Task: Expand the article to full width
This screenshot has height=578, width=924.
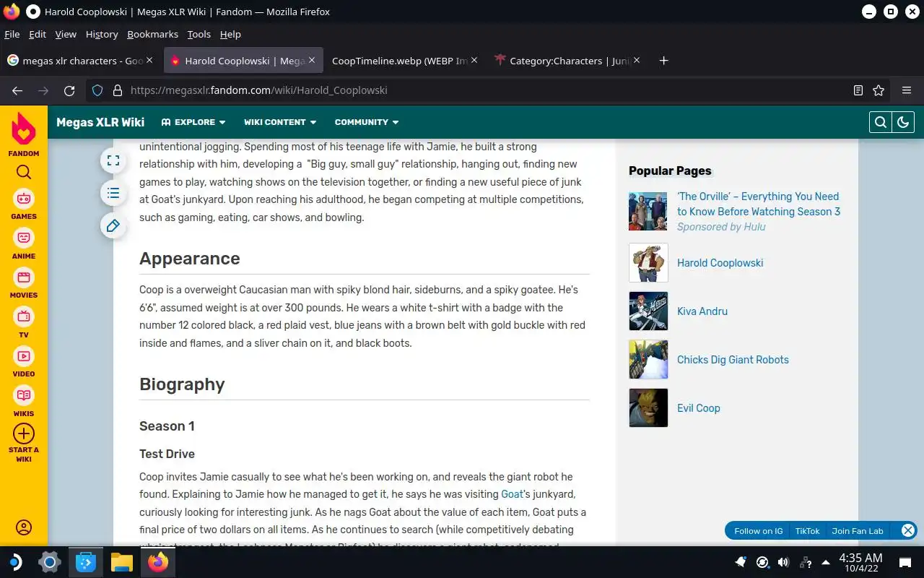Action: click(x=113, y=160)
